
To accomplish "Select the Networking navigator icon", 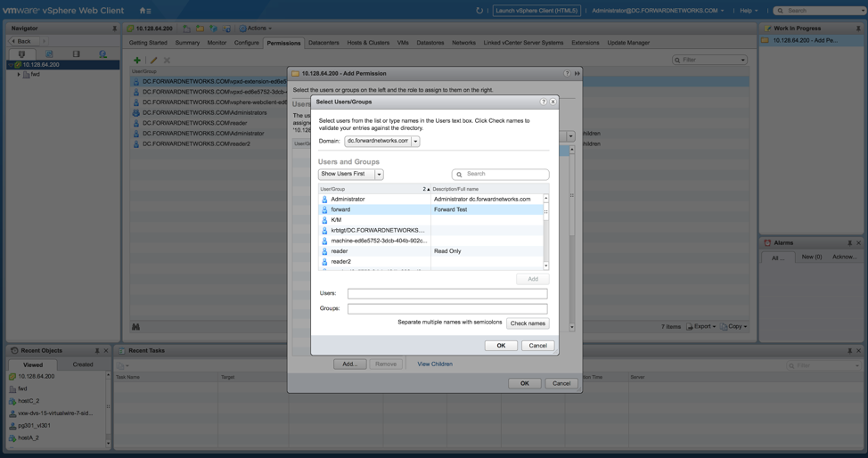I will pos(103,53).
